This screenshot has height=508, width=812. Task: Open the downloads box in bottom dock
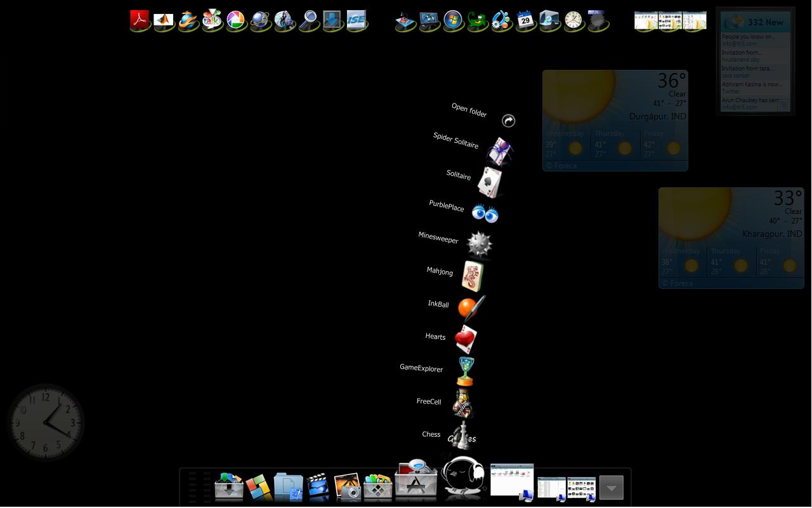pyautogui.click(x=229, y=487)
